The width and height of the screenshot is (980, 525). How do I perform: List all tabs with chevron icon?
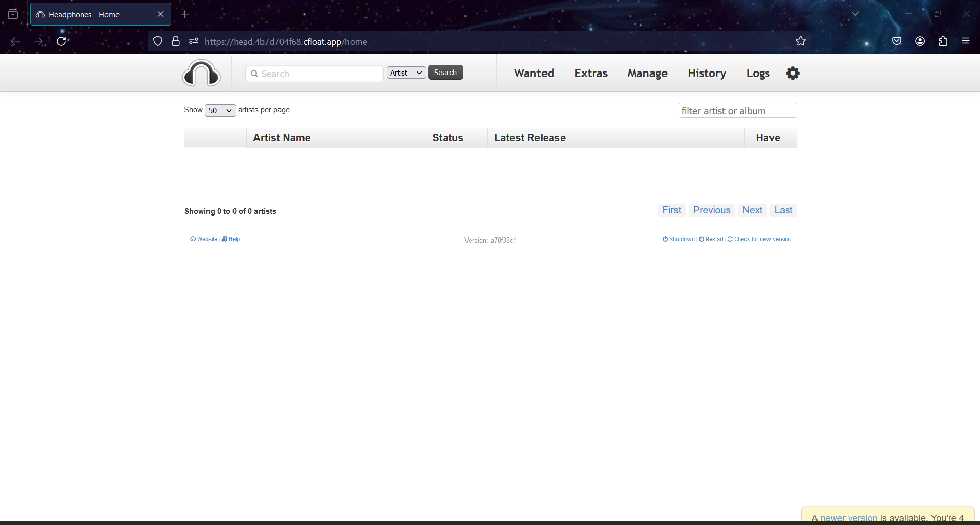(855, 14)
